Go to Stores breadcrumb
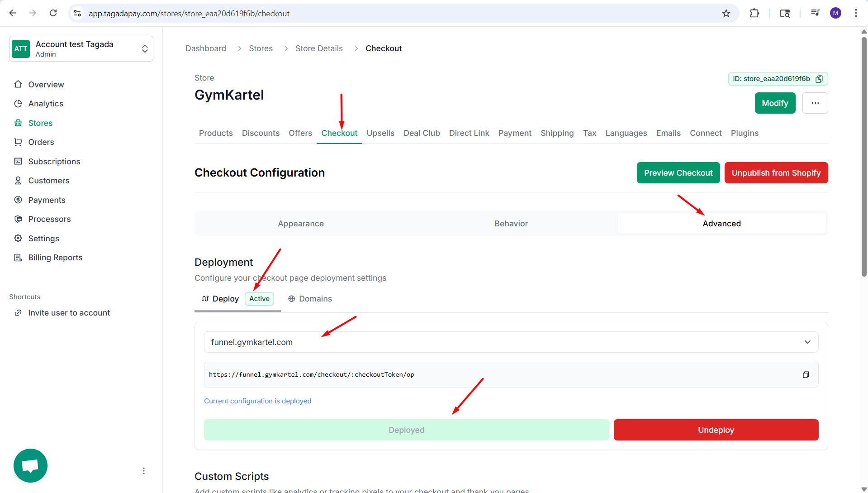Screen dimensions: 868x493 pos(261,48)
